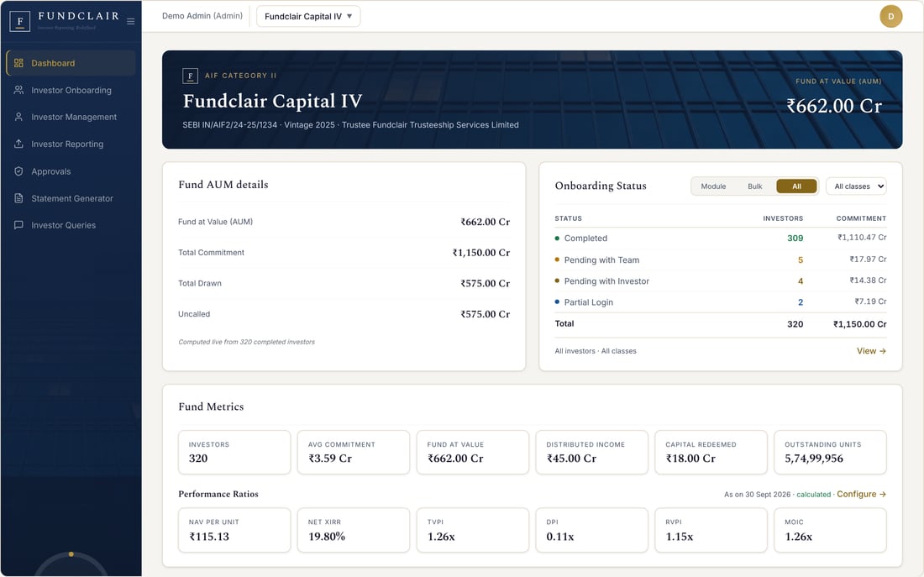Click the small F logo in fund banner

coord(191,76)
